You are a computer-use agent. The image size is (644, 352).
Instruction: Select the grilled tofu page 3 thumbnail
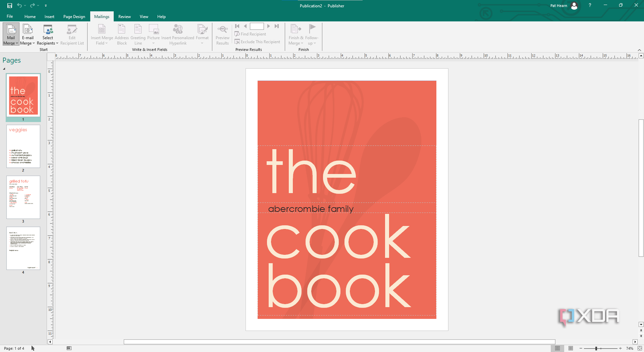click(23, 197)
